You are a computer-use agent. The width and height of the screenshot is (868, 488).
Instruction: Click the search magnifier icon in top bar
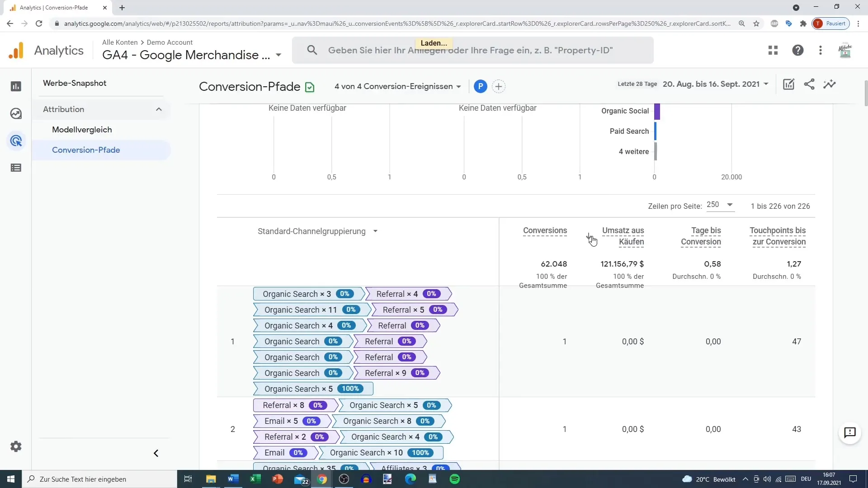click(312, 50)
